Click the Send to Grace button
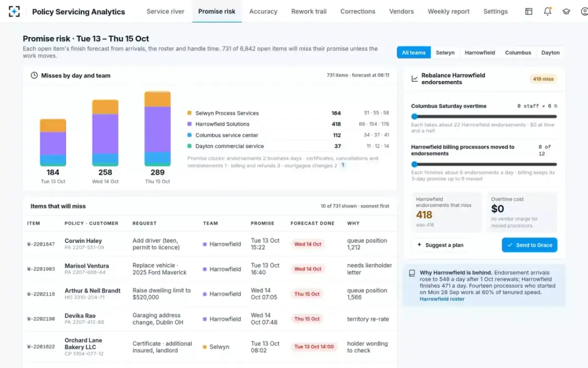The height and width of the screenshot is (368, 588). 529,245
